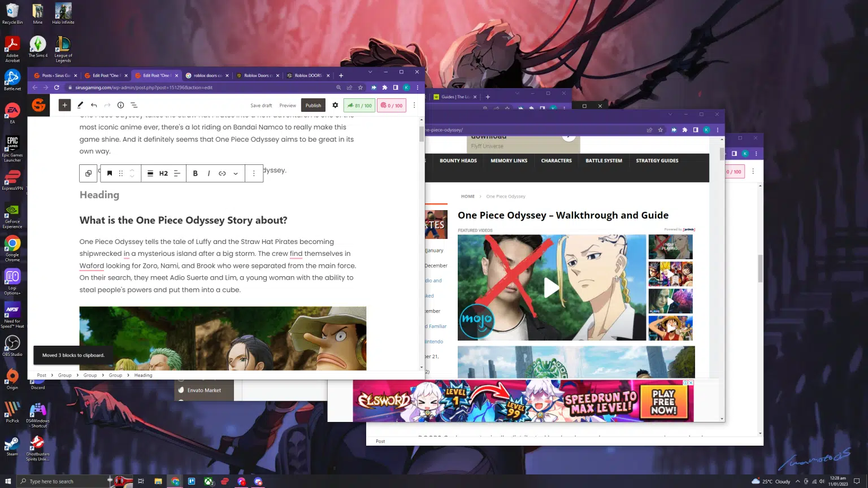Viewport: 868px width, 488px height.
Task: Click Preview in the editor header
Action: pos(288,106)
